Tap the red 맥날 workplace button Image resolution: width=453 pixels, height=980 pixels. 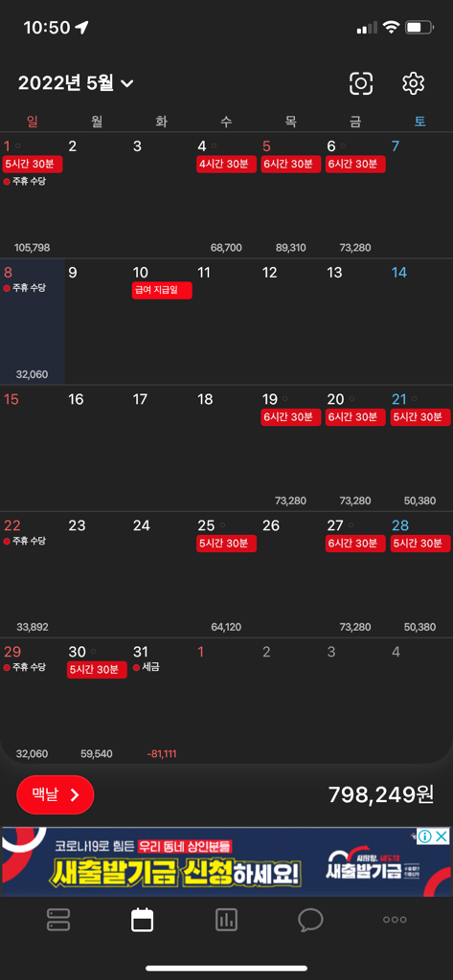tap(55, 794)
